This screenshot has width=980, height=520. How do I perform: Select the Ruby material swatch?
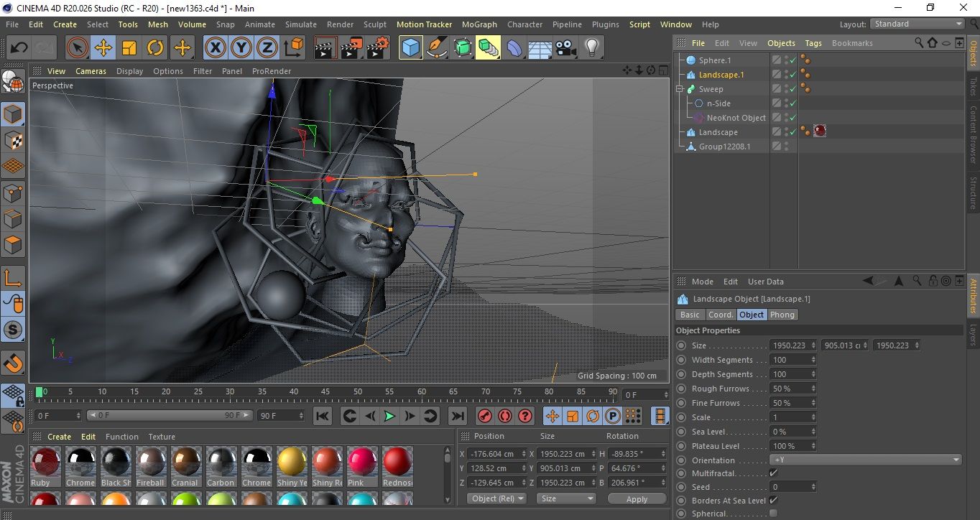[x=46, y=466]
